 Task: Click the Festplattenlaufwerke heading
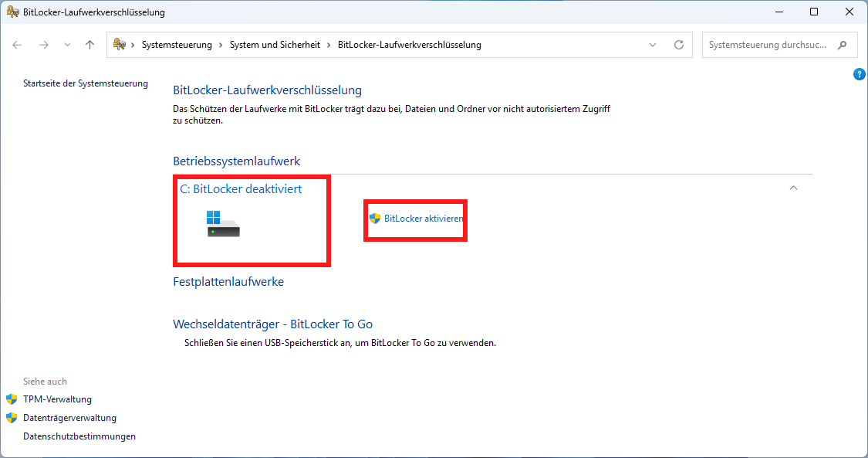[228, 282]
